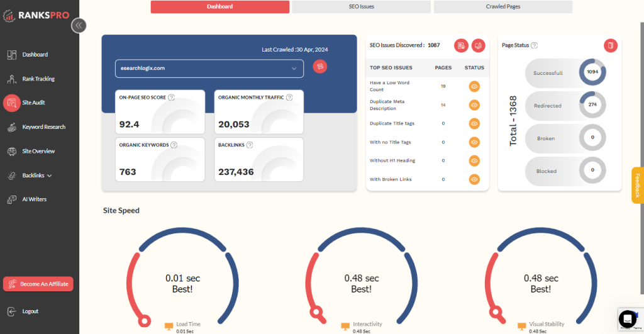This screenshot has width=644, height=334.
Task: View Duplicate Title tags issue pages
Action: pyautogui.click(x=474, y=124)
